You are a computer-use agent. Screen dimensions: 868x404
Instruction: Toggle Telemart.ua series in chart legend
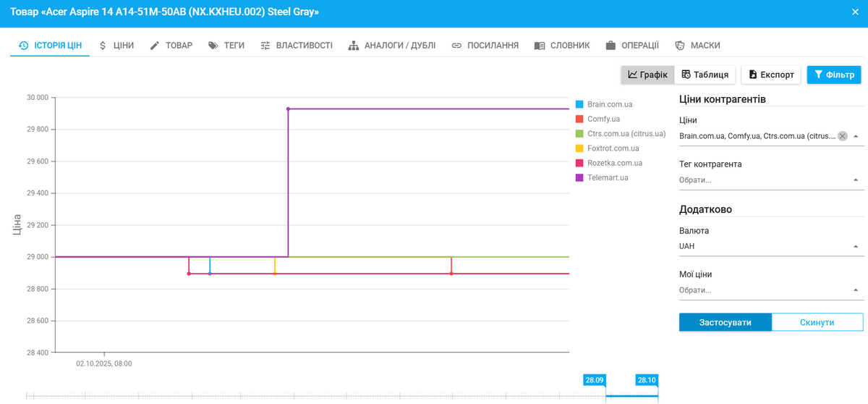607,177
